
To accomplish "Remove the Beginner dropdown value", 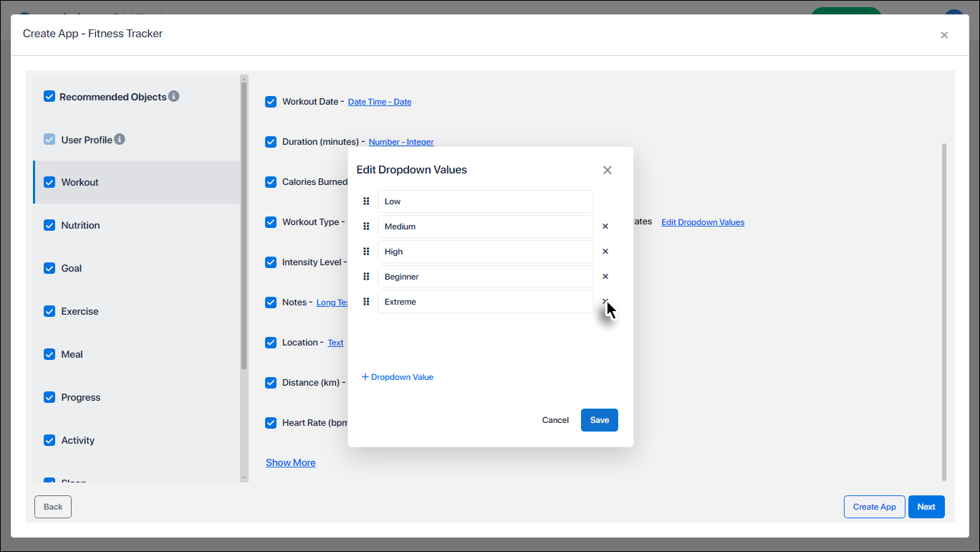I will pyautogui.click(x=605, y=277).
